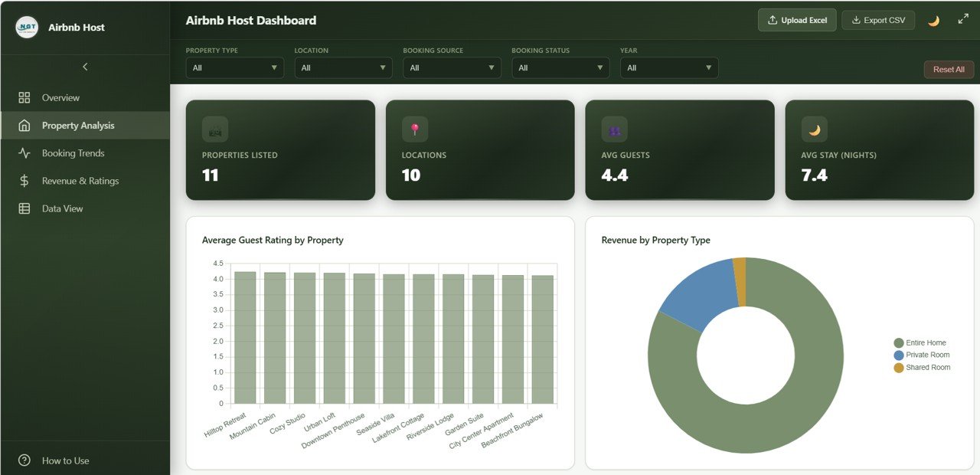
Task: Click the Avg Guests people icon
Action: tap(614, 129)
